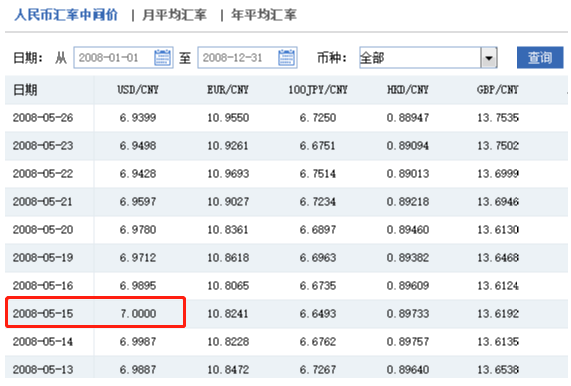
Task: Click HKD/CNY value 0.88947
Action: 408,118
